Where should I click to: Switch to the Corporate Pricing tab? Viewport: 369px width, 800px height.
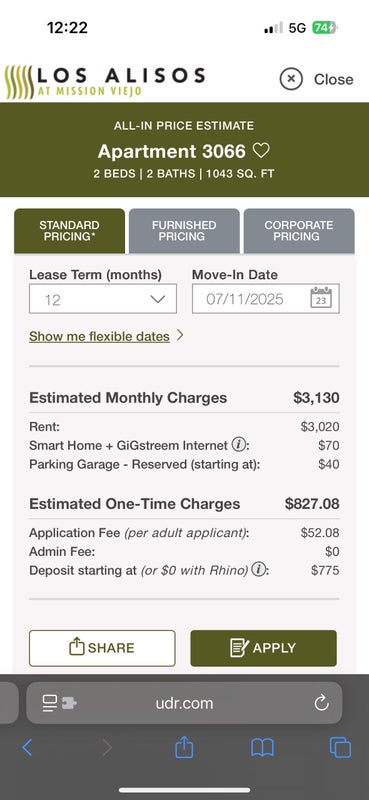coord(299,231)
